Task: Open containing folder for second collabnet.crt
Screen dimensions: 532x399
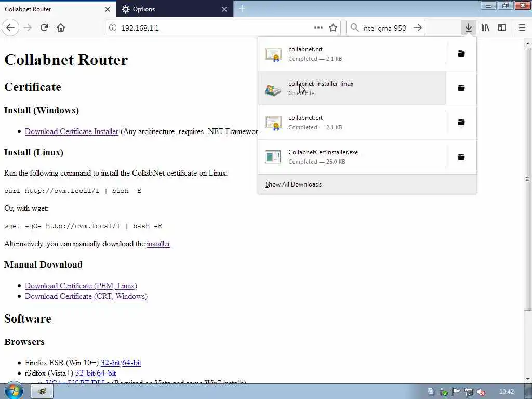Action: pyautogui.click(x=461, y=122)
